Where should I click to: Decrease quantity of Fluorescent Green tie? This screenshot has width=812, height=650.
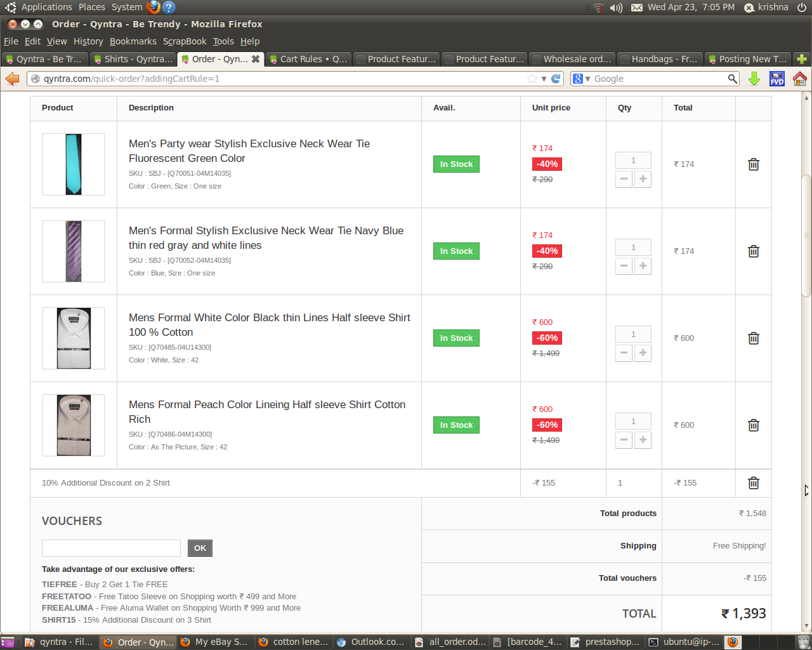(624, 179)
